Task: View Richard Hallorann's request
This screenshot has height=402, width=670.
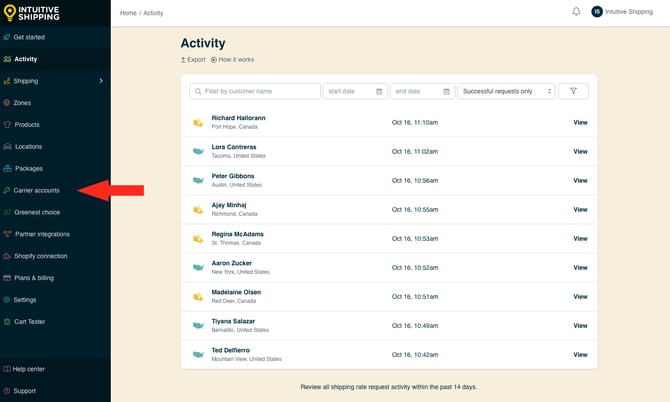Action: tap(580, 122)
